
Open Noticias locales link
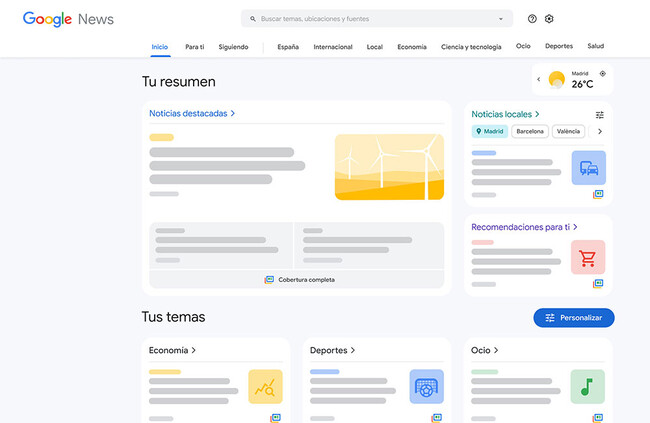click(x=505, y=114)
